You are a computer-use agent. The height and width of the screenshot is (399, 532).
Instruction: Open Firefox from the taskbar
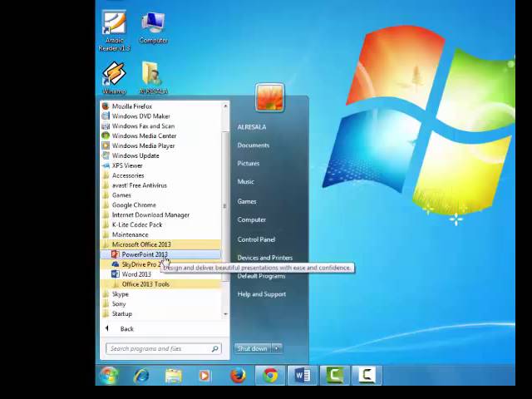pos(238,376)
